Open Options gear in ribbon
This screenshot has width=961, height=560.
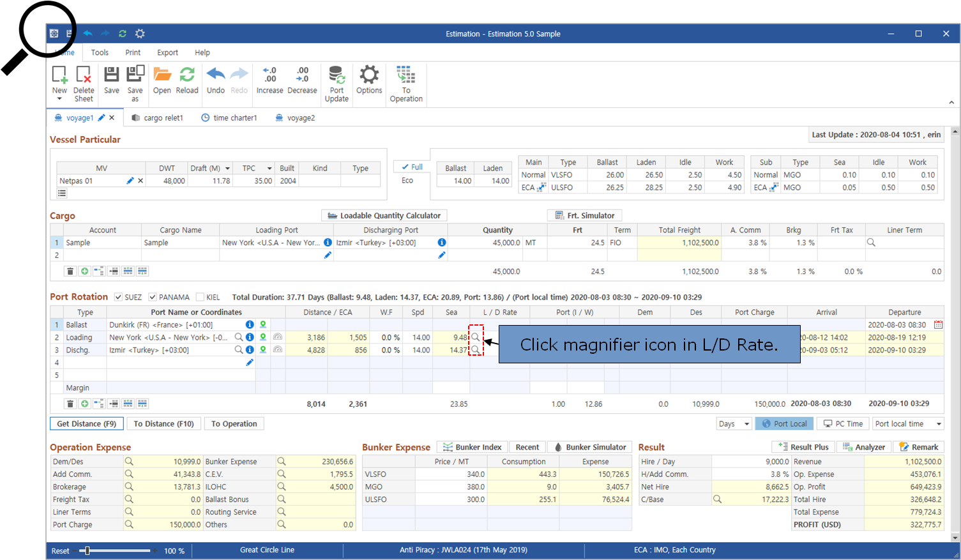(x=369, y=75)
